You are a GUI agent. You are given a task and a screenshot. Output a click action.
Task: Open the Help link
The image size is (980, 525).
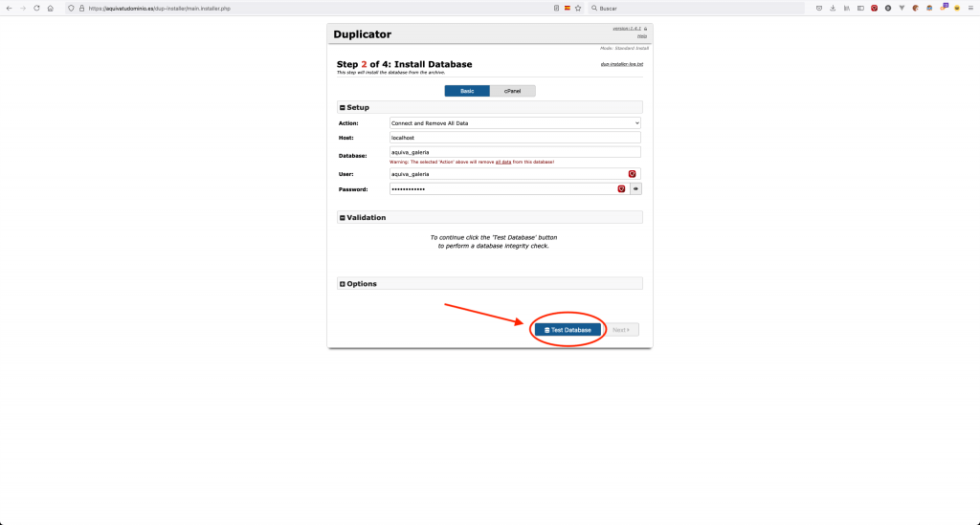tap(642, 36)
